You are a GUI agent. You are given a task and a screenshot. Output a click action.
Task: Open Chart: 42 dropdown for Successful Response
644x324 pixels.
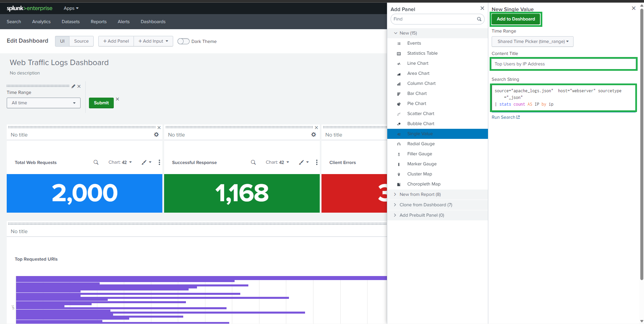pos(278,162)
